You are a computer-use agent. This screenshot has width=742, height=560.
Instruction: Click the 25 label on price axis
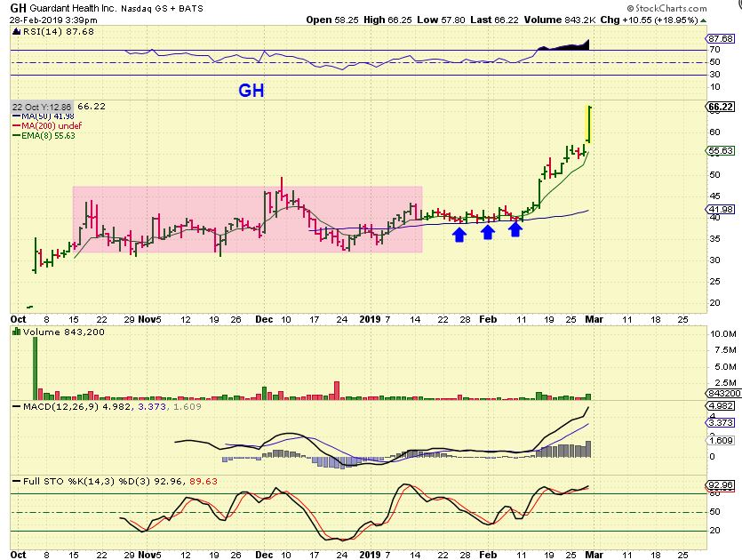click(714, 282)
